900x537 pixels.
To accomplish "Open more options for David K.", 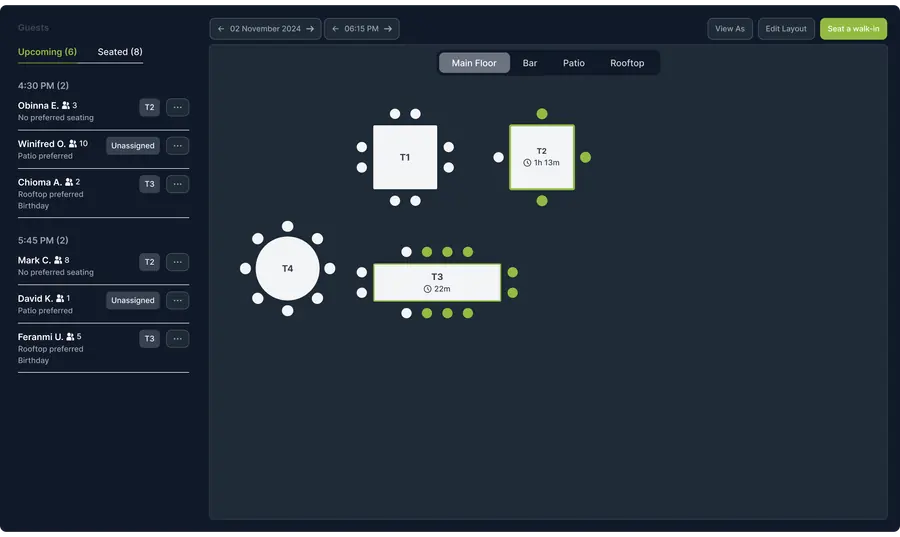I will (x=177, y=301).
